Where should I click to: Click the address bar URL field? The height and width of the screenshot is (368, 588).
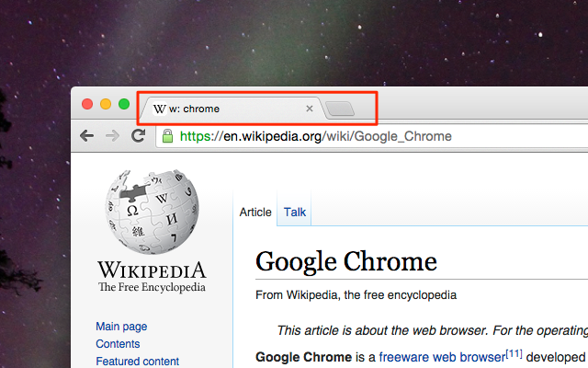pyautogui.click(x=372, y=136)
